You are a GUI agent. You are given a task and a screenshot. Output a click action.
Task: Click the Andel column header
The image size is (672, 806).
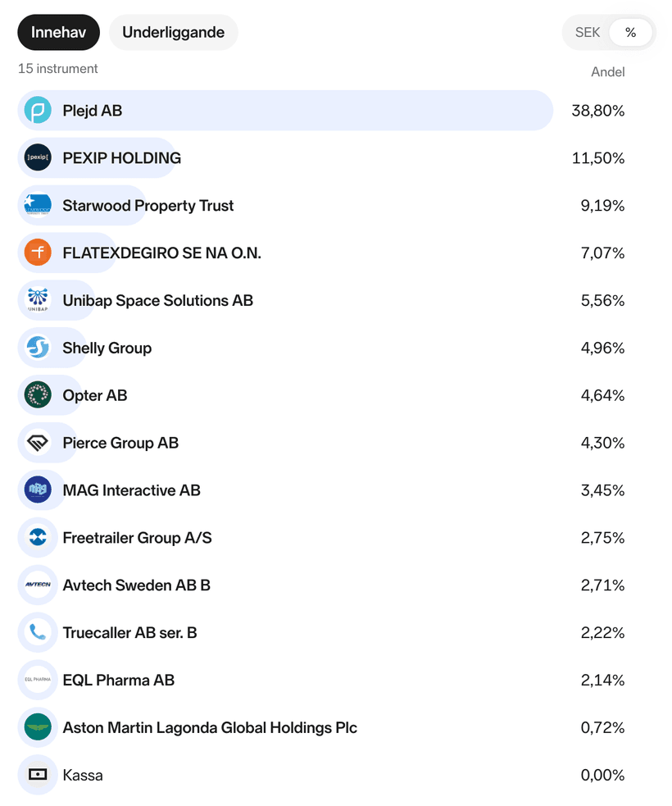(x=607, y=72)
